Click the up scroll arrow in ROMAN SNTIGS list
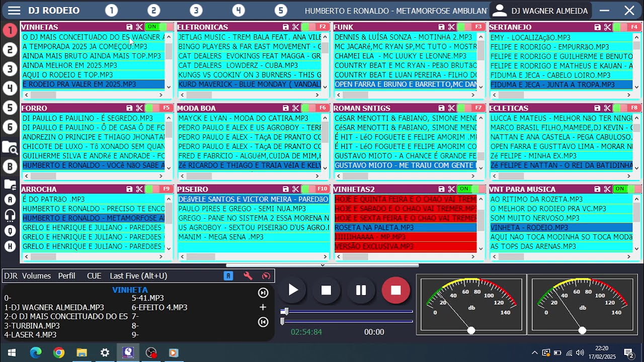This screenshot has width=644, height=362. (480, 118)
